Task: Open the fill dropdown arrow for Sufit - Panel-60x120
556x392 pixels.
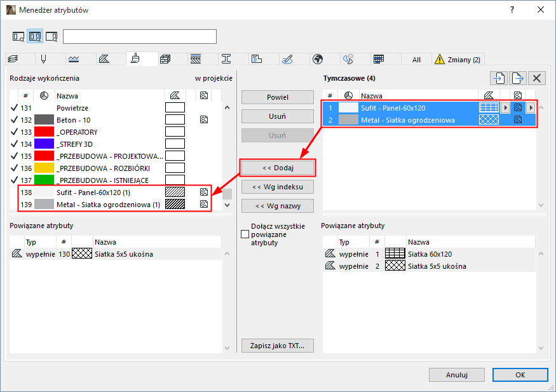Action: (x=505, y=108)
